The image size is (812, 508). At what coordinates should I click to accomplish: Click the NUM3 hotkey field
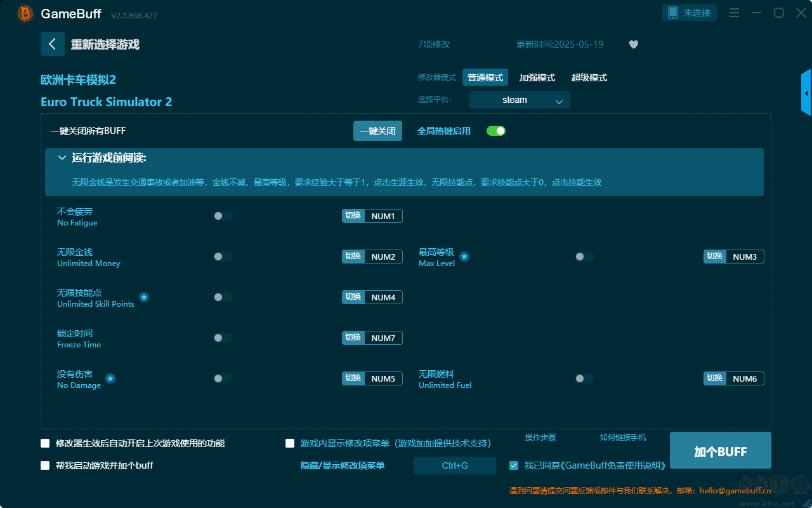point(745,257)
